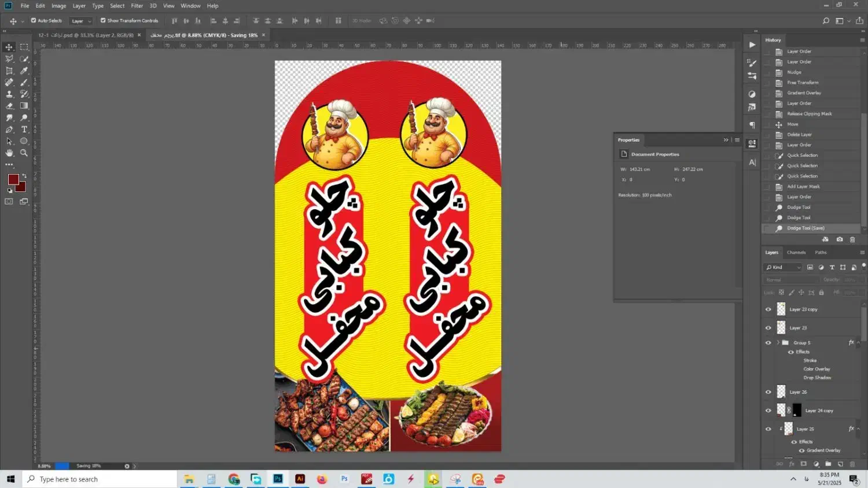This screenshot has height=488, width=868.
Task: Select the Horizontal Type tool
Action: click(x=24, y=130)
